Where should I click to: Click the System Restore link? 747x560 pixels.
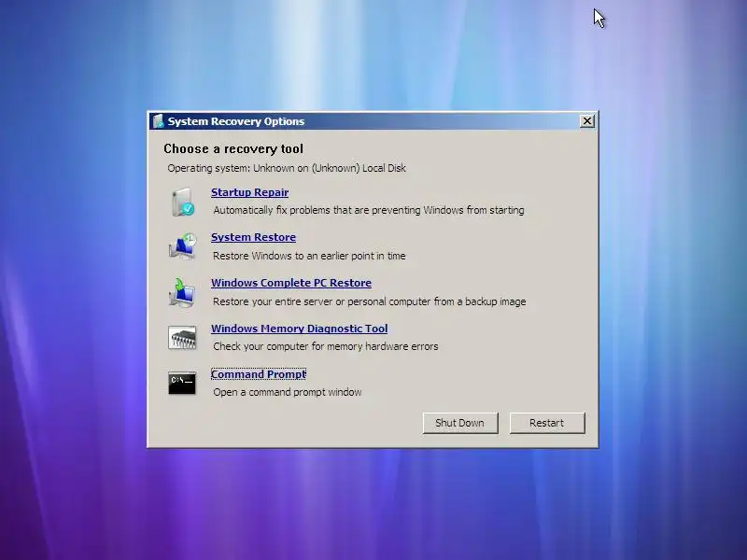pyautogui.click(x=253, y=237)
